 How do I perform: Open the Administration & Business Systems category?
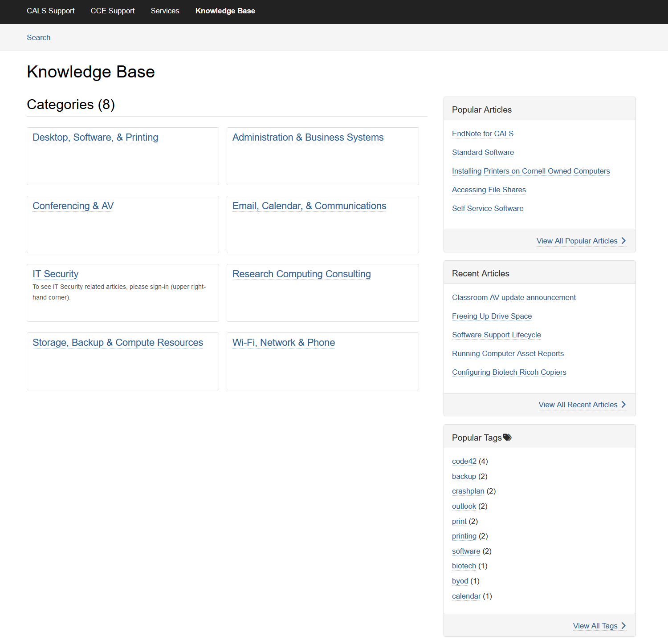(x=308, y=138)
